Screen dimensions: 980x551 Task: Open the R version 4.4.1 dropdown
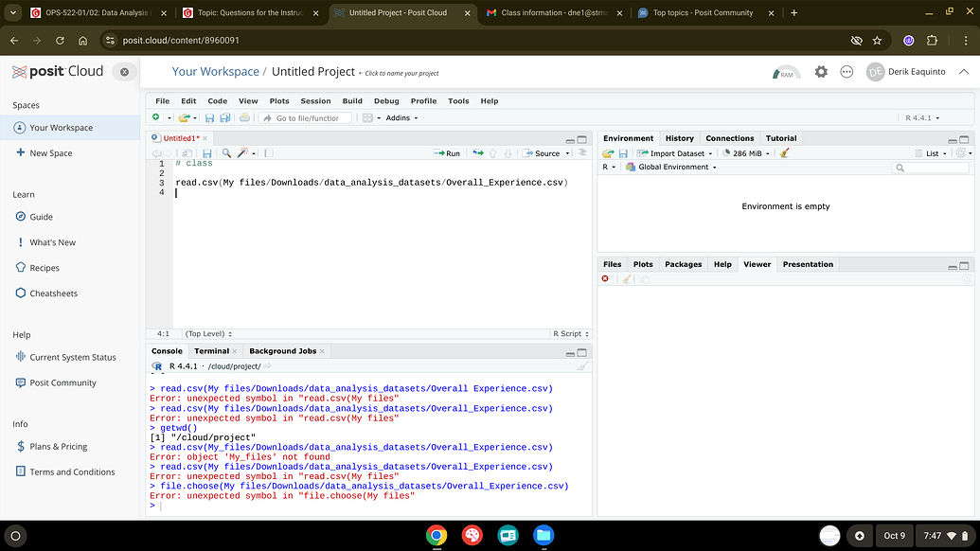tap(920, 117)
